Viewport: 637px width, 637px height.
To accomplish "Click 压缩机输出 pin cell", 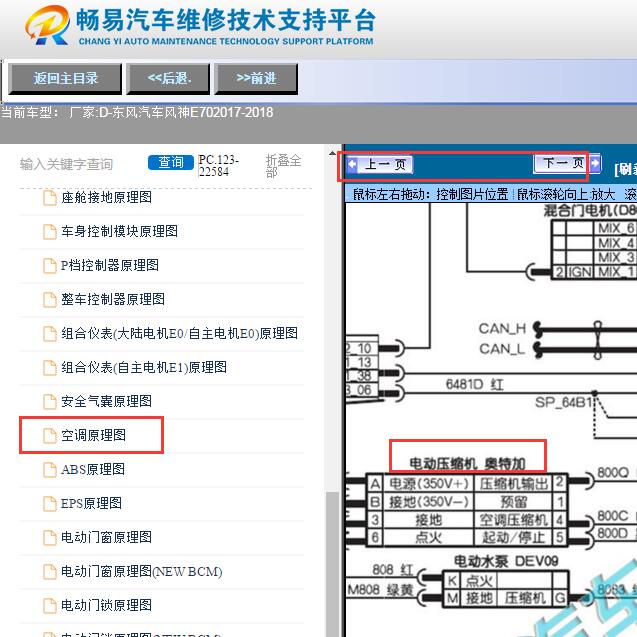I will point(514,483).
